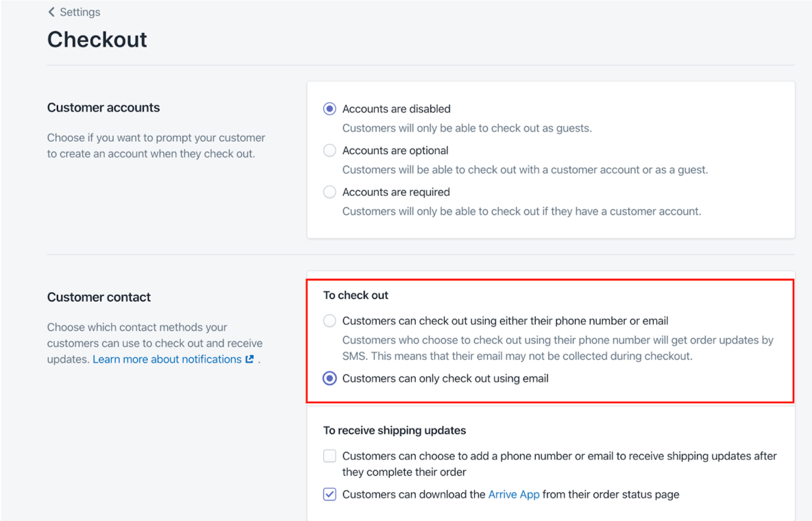Screen dimensions: 812x521
Task: Click the Accounts are optional label text
Action: [395, 150]
